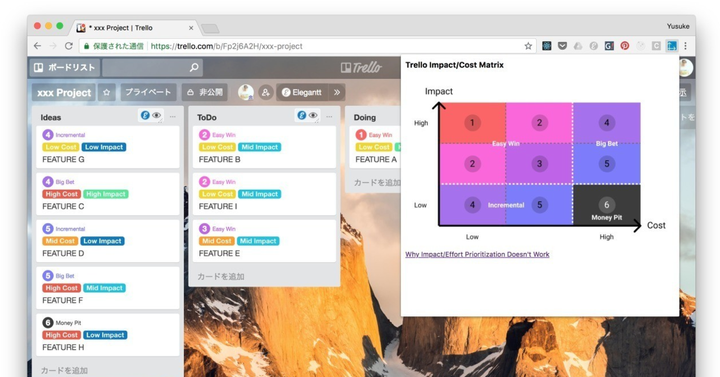
Task: Expand the chevron next to Elegantt
Action: tap(337, 92)
